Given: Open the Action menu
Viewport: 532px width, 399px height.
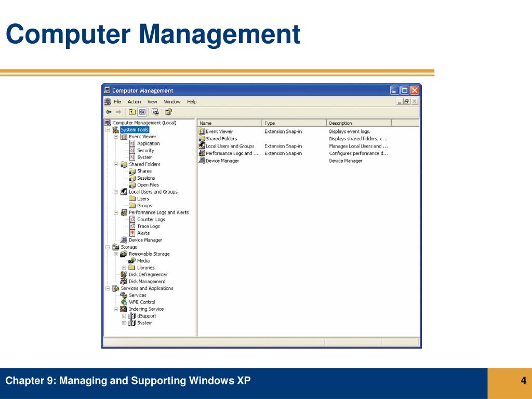Looking at the screenshot, I should tap(134, 101).
